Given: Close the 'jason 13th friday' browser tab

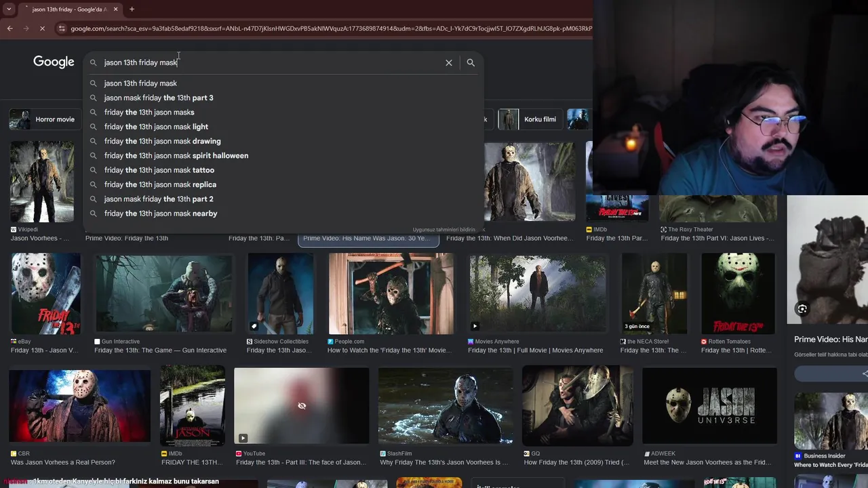Looking at the screenshot, I should point(115,9).
